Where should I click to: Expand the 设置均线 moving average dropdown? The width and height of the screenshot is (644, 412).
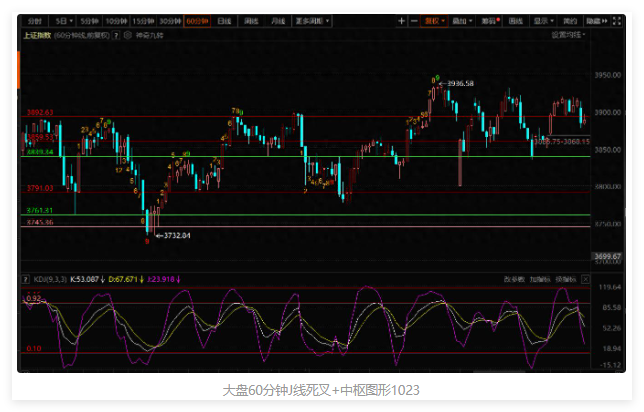[x=570, y=34]
